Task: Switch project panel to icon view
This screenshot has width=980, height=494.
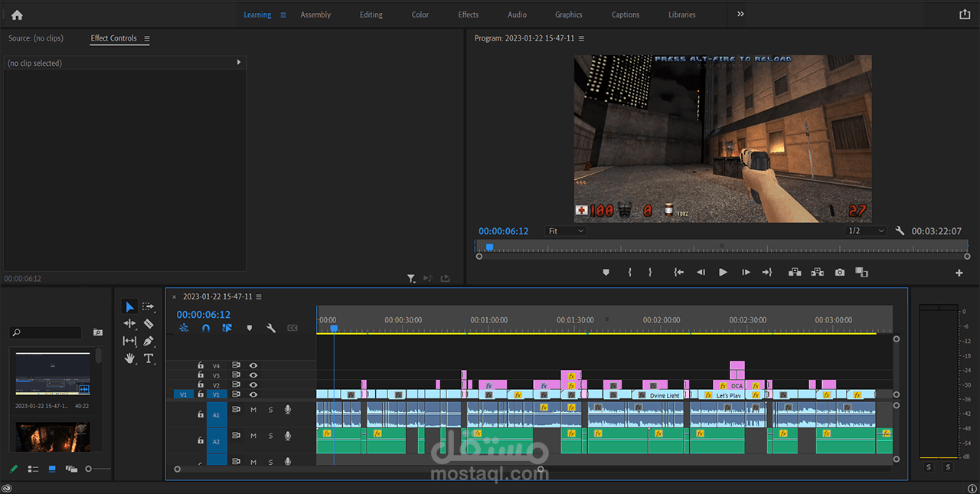Action: tap(52, 468)
